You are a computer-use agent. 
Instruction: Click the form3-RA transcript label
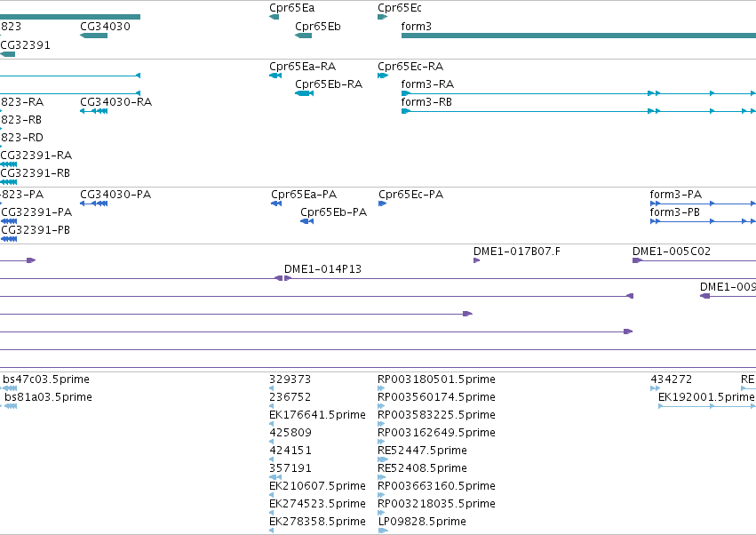point(427,84)
